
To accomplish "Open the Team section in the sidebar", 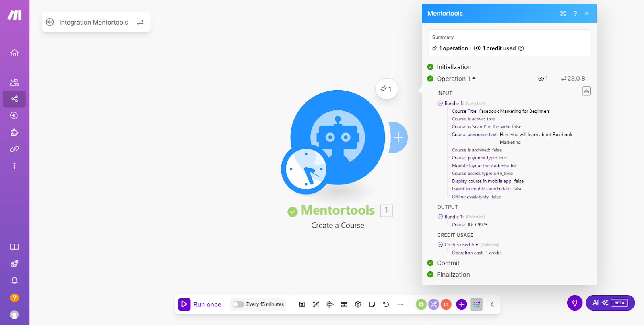I will click(14, 82).
